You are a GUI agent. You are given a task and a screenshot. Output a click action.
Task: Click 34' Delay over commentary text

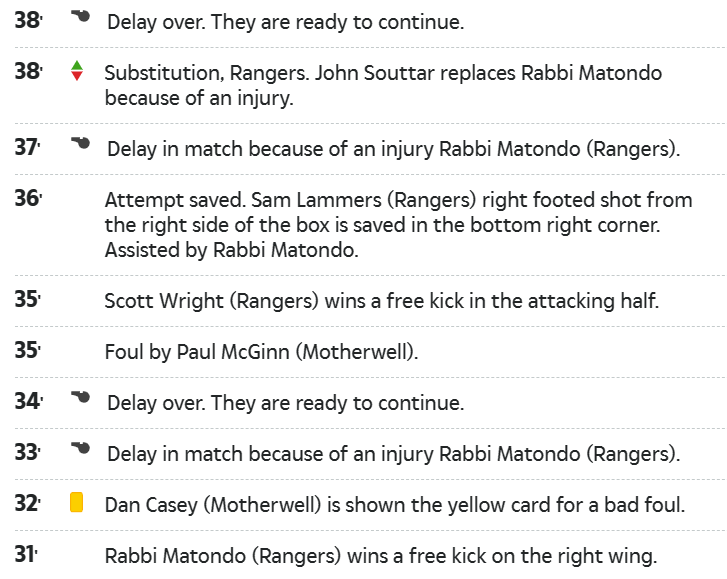pos(286,403)
